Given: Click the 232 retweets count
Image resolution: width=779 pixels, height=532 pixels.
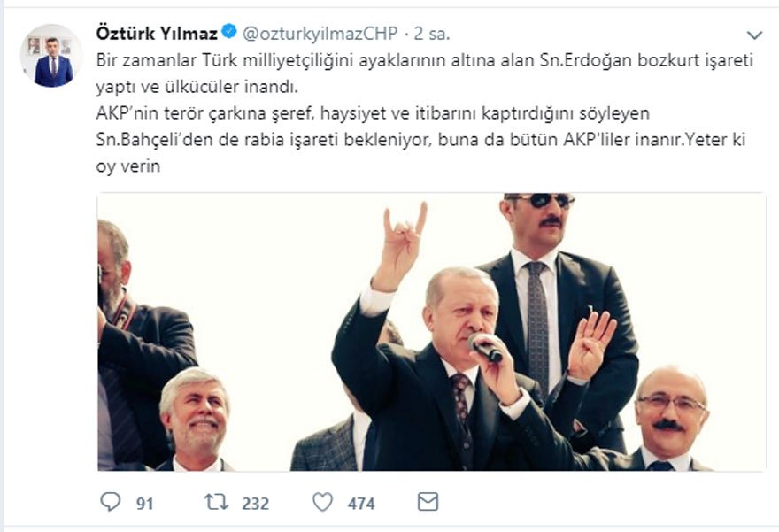Looking at the screenshot, I should (255, 504).
